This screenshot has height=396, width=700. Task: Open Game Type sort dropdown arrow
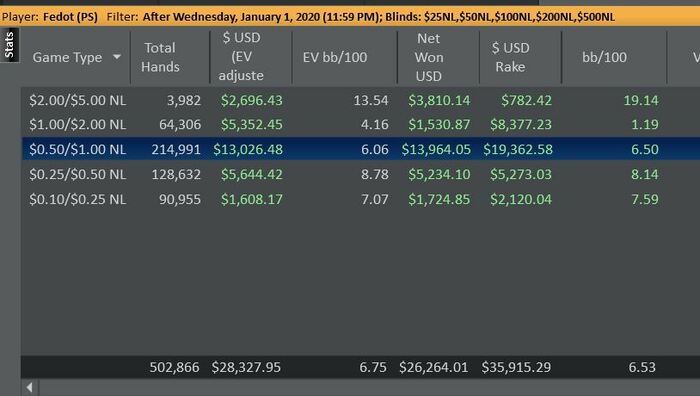pos(117,57)
